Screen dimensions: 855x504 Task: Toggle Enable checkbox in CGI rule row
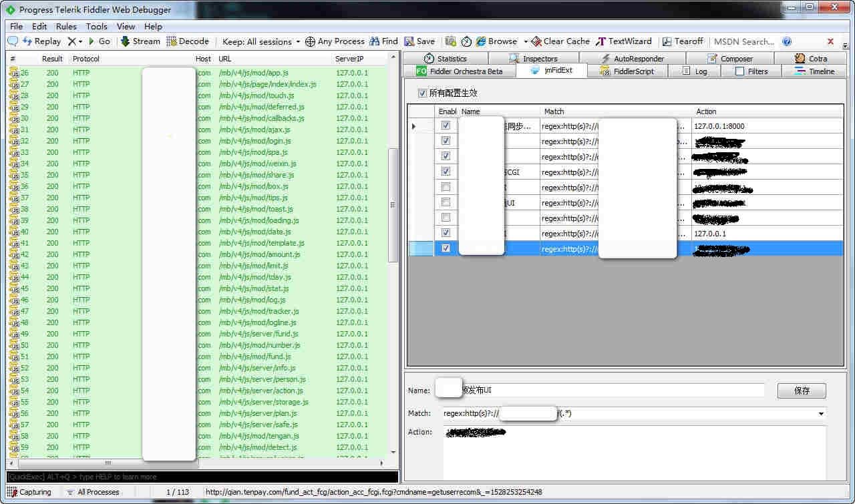click(x=446, y=172)
